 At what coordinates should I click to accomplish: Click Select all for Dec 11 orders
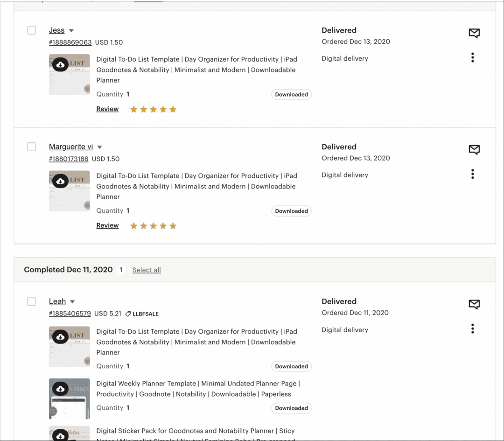tap(147, 270)
